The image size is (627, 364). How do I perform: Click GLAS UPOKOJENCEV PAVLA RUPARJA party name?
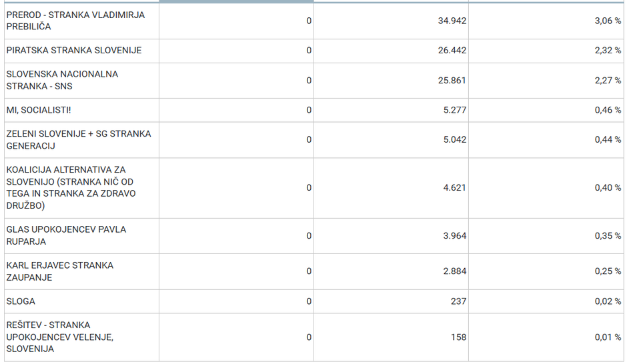click(x=66, y=235)
